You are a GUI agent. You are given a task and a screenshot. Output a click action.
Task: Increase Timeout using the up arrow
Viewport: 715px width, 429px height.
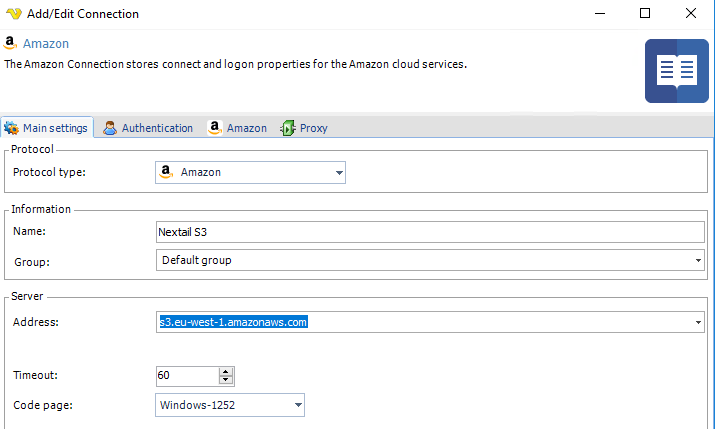click(226, 371)
